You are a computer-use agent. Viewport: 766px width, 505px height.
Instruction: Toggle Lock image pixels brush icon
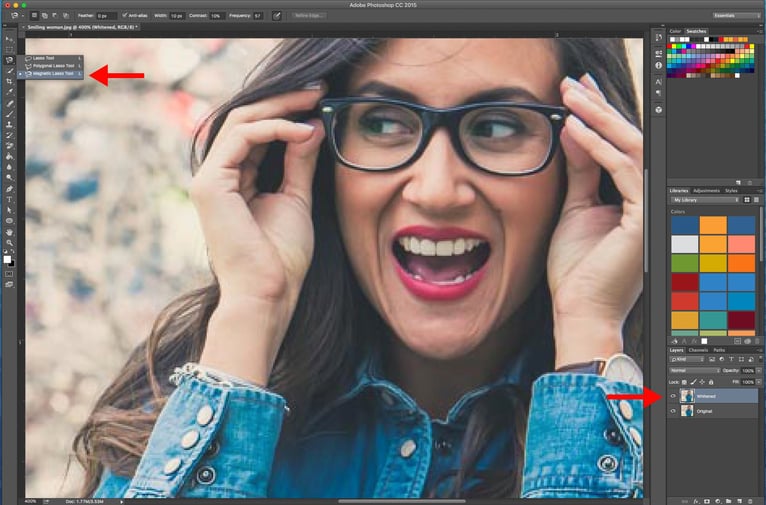pyautogui.click(x=693, y=382)
